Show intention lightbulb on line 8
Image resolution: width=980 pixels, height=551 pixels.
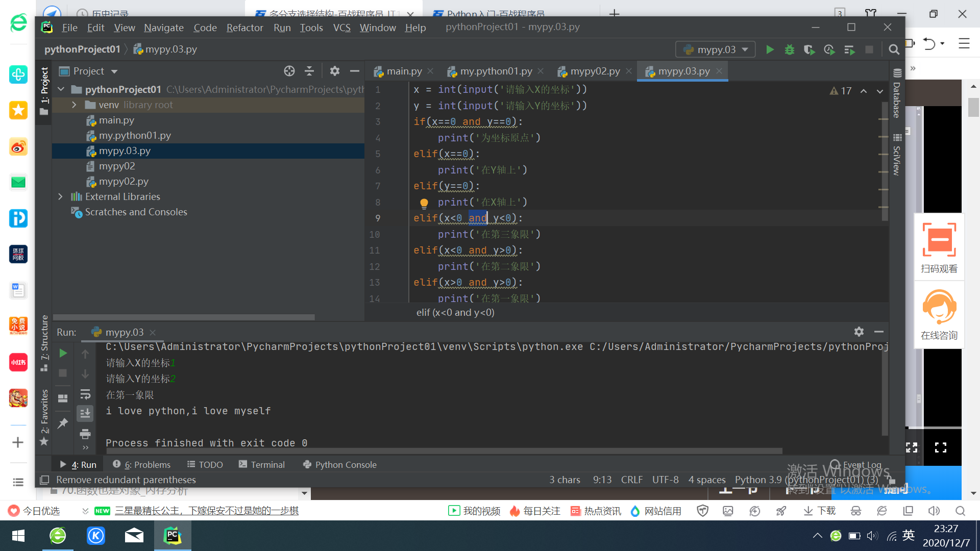pos(424,203)
